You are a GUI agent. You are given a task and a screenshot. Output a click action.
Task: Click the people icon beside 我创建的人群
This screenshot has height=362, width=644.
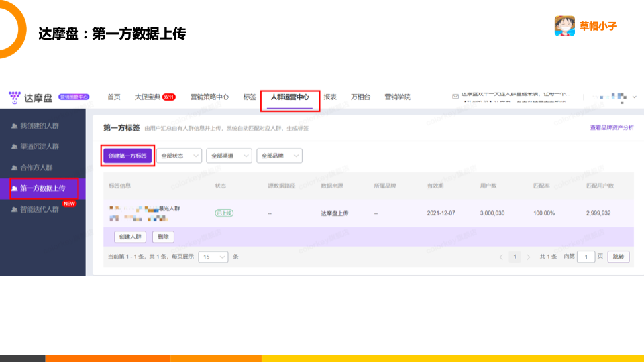pyautogui.click(x=14, y=126)
